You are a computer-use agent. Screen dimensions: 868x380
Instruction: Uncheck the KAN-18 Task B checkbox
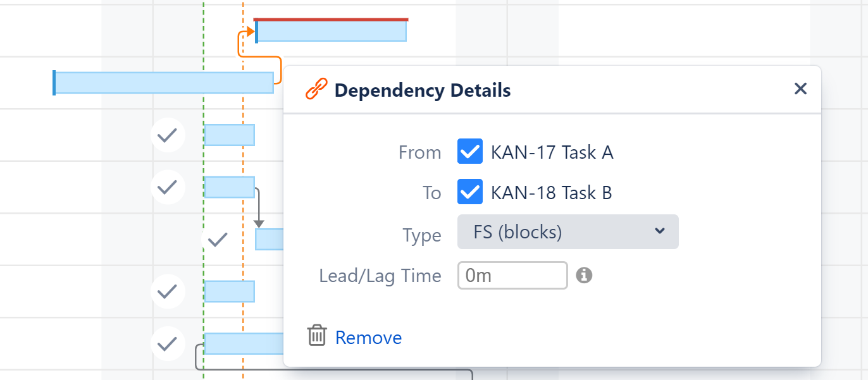tap(469, 192)
